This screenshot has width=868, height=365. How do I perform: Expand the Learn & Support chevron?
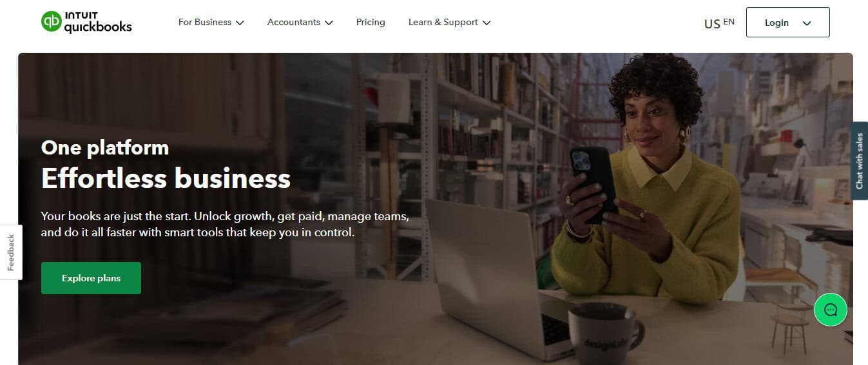pyautogui.click(x=487, y=23)
